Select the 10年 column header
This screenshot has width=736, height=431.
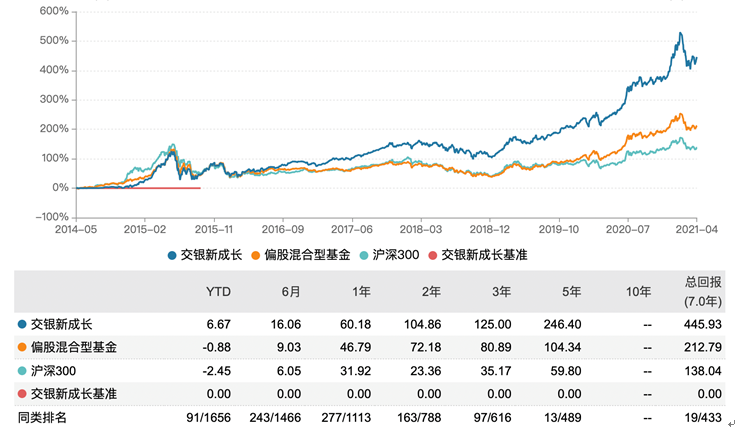pyautogui.click(x=638, y=292)
